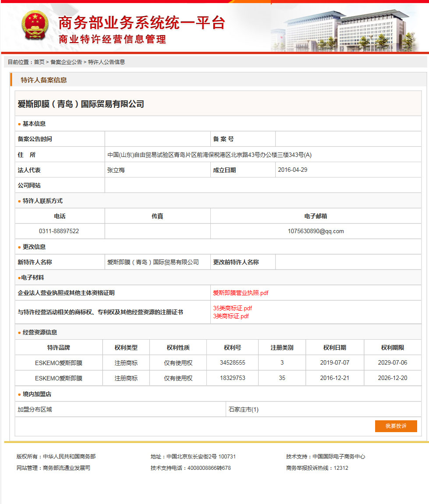The image size is (429, 504).
Task: Click the 经营资源信息 section header
Action: [x=40, y=332]
